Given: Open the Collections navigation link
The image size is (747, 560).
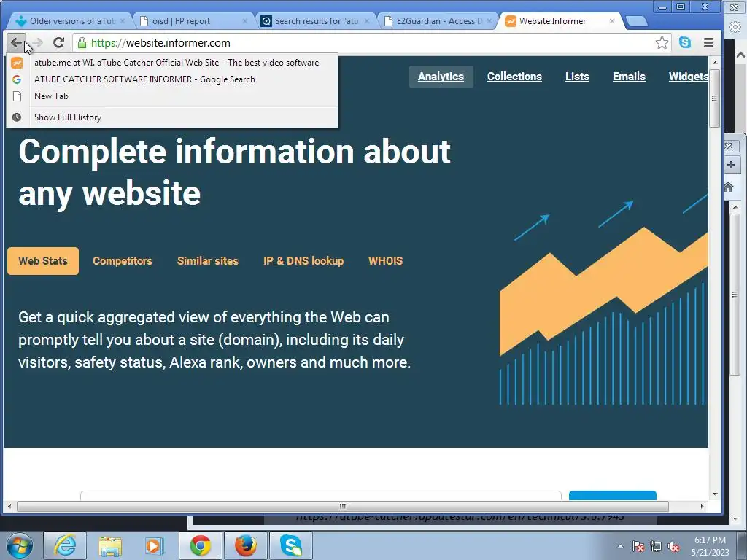Looking at the screenshot, I should click(514, 76).
